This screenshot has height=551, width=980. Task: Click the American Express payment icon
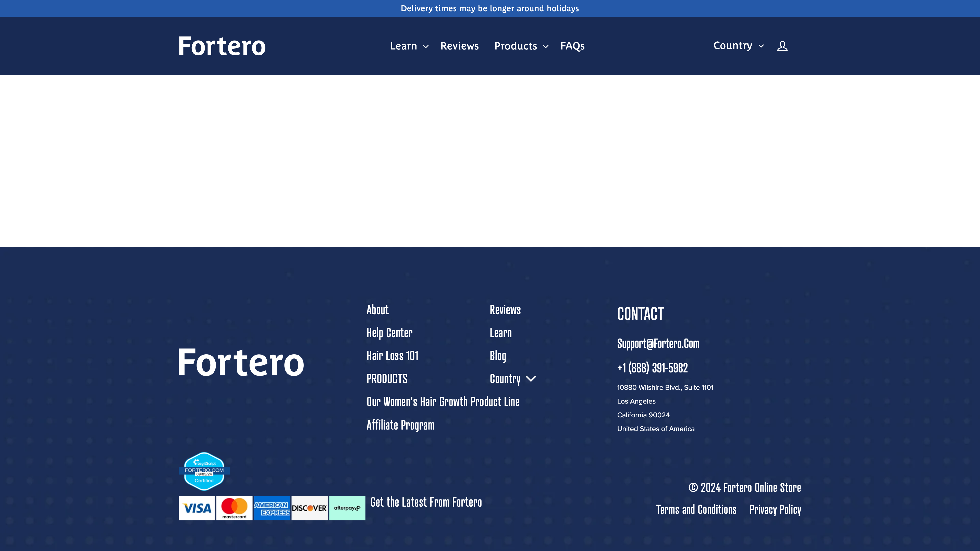point(272,508)
